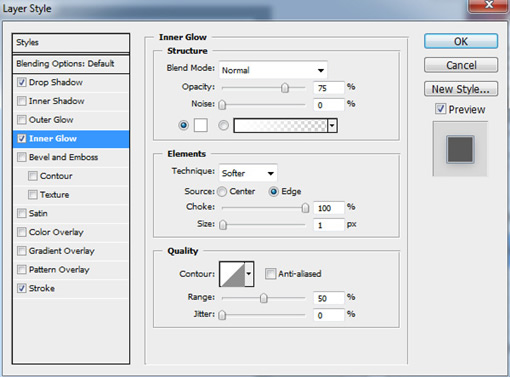Screen dimensions: 510x377
Task: Open the Technique dropdown set to Softer
Action: pos(248,173)
